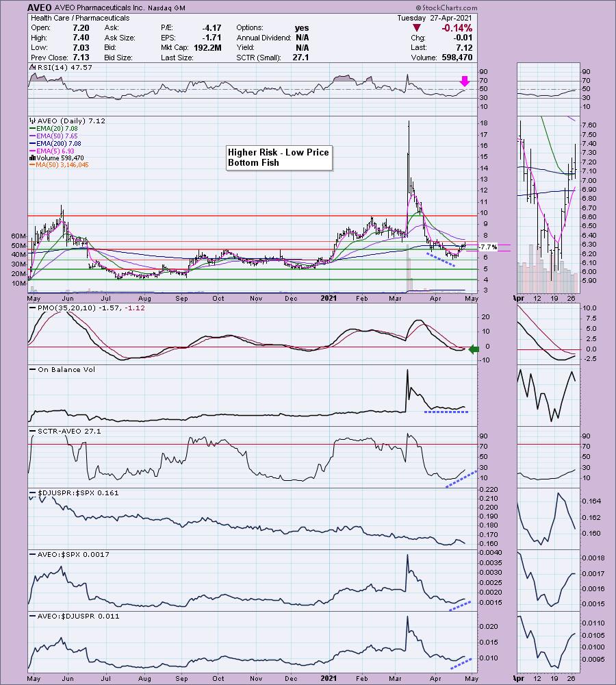Viewport: 616px width, 685px height.
Task: Click the Last Size label in quote table
Action: point(177,58)
